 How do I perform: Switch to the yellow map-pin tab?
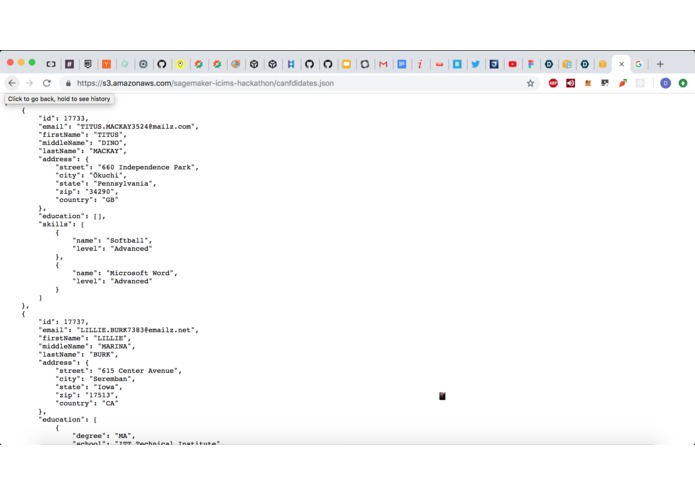coord(180,64)
